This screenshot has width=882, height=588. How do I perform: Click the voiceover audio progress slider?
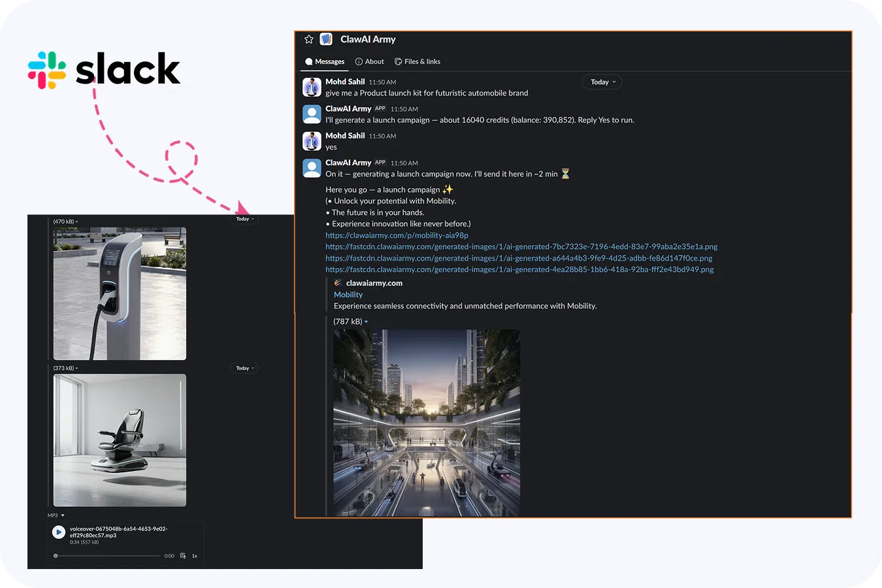(x=107, y=556)
